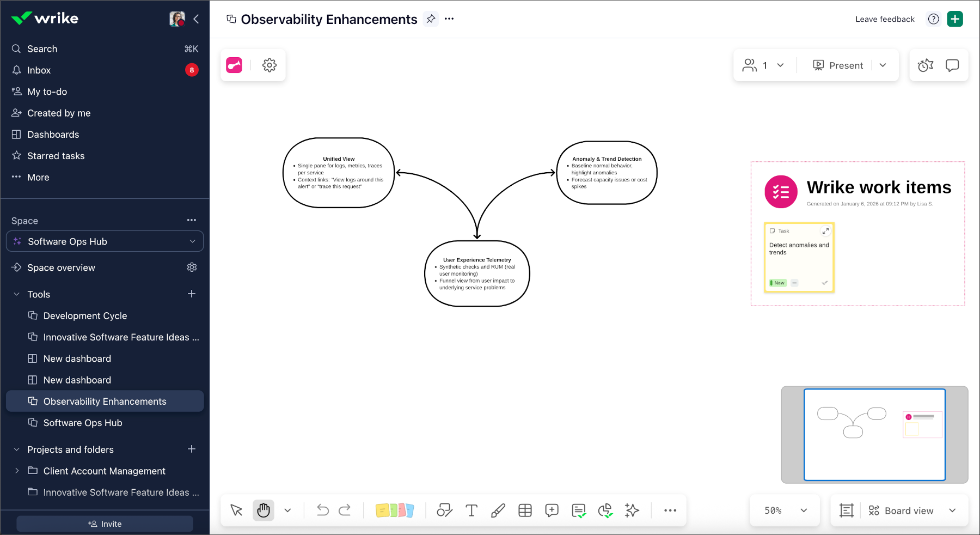Start the timer in the top-right corner
The width and height of the screenshot is (980, 535).
click(x=924, y=65)
